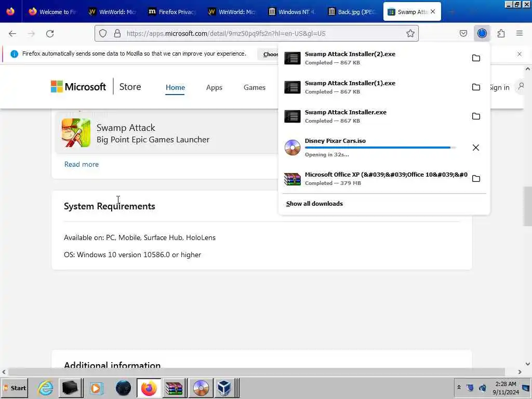Bookmark this page with the star icon
Image resolution: width=532 pixels, height=399 pixels.
[x=410, y=33]
